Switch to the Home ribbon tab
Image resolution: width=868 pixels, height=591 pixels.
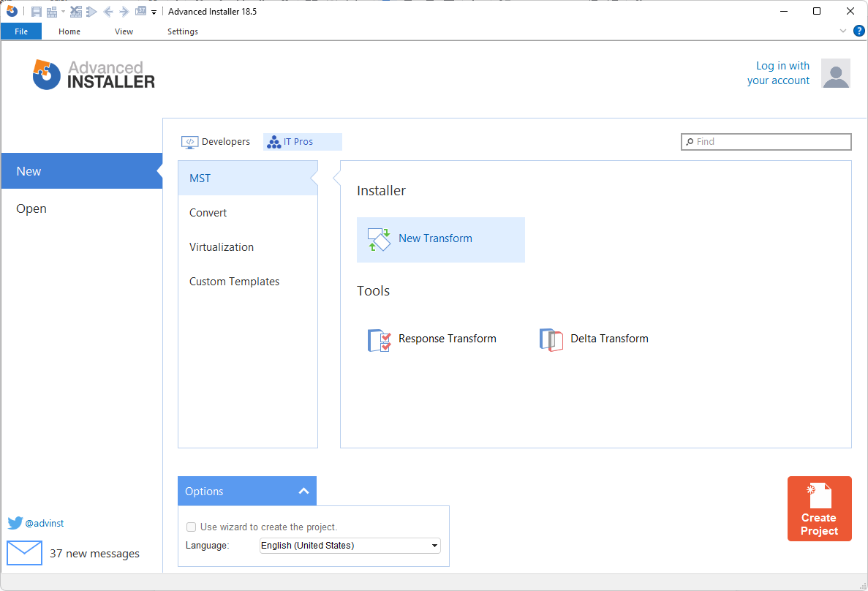coord(69,31)
